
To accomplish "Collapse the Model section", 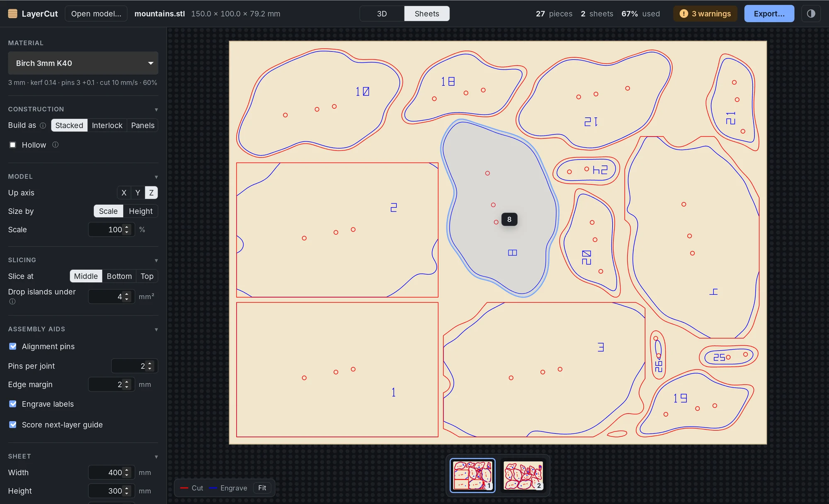I will (156, 177).
